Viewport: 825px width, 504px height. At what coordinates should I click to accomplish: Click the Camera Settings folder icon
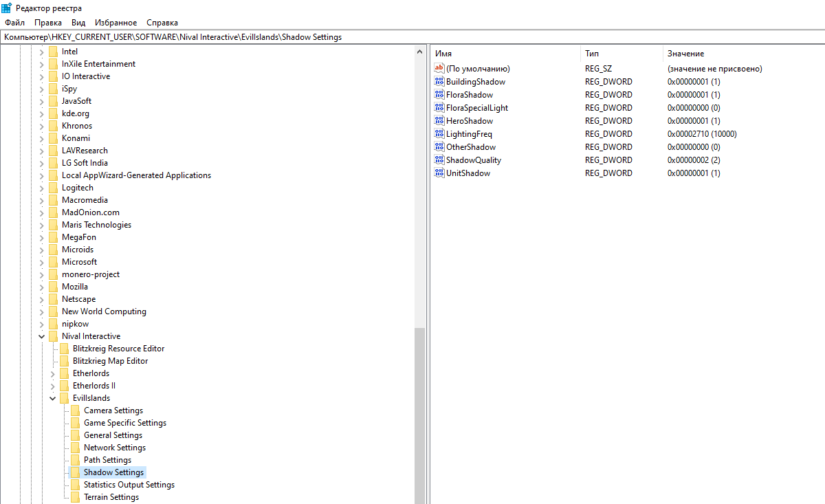(x=76, y=410)
